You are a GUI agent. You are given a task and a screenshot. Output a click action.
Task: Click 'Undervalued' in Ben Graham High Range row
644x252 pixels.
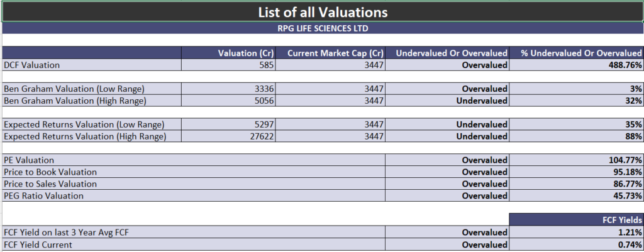click(x=447, y=101)
